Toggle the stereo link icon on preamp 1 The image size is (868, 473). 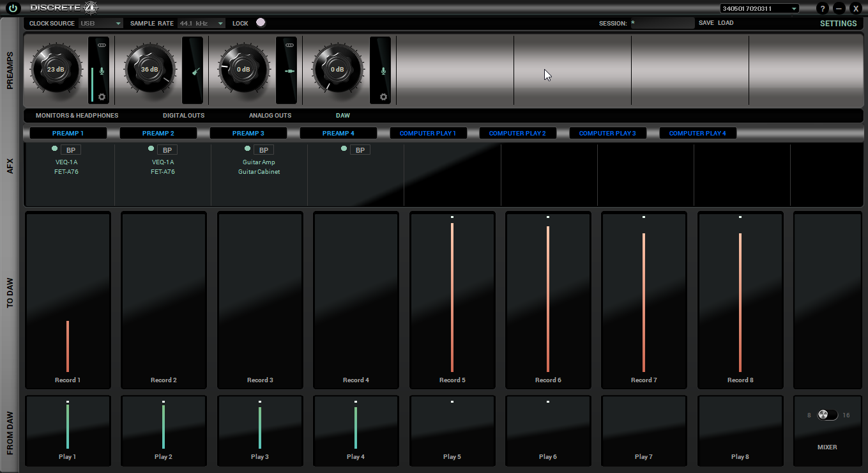pyautogui.click(x=102, y=45)
